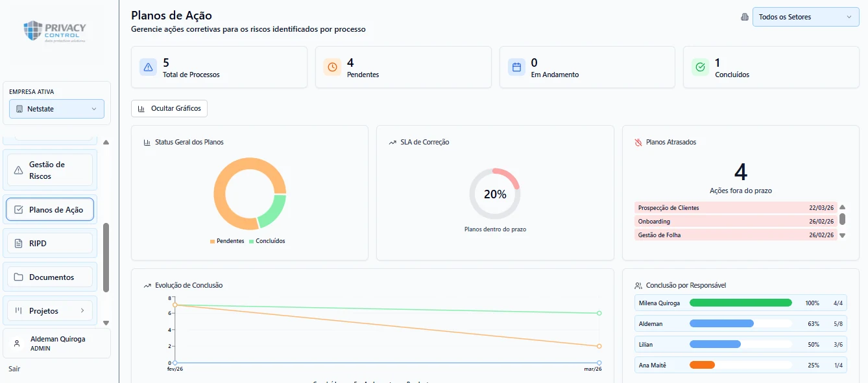This screenshot has height=383, width=868.
Task: Toggle the Concluídos legend in the donut chart
Action: pos(267,241)
